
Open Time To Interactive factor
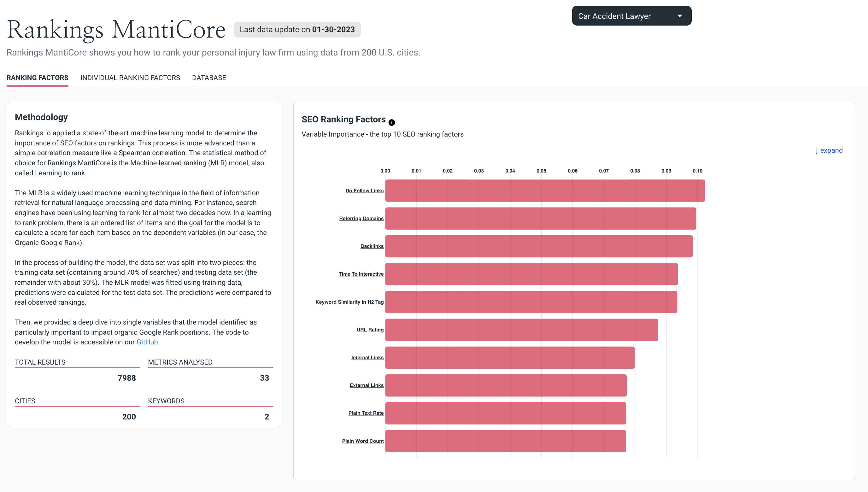pos(361,274)
